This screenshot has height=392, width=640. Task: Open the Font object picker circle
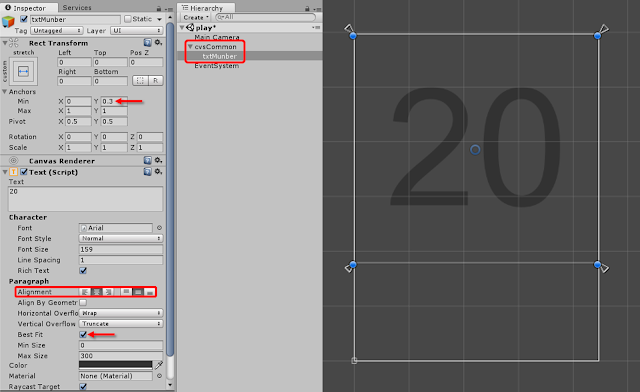point(159,228)
